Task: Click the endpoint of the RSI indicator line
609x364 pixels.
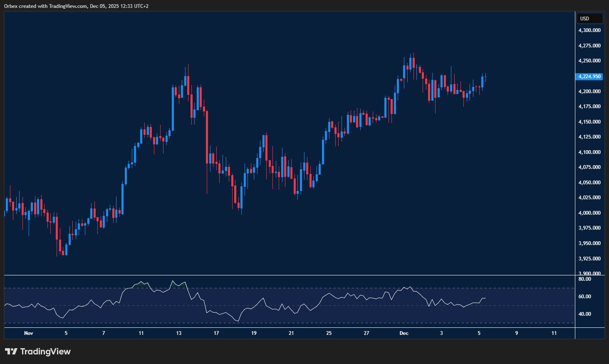Action: (485, 298)
